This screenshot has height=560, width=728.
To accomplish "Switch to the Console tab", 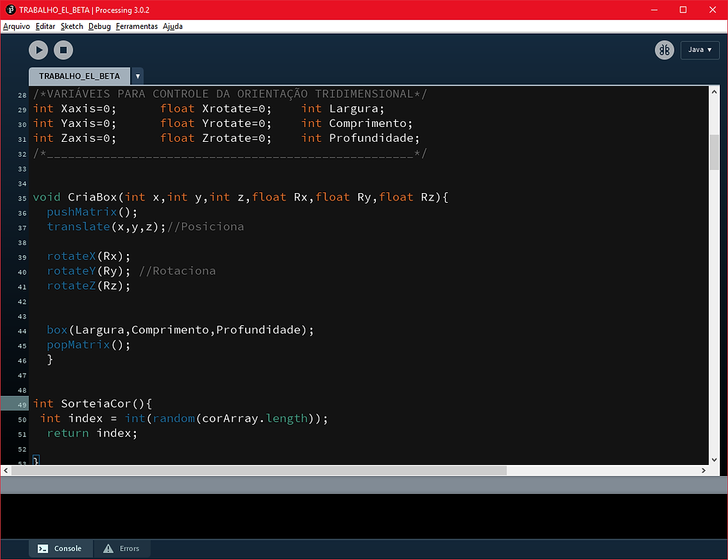I will coord(60,548).
